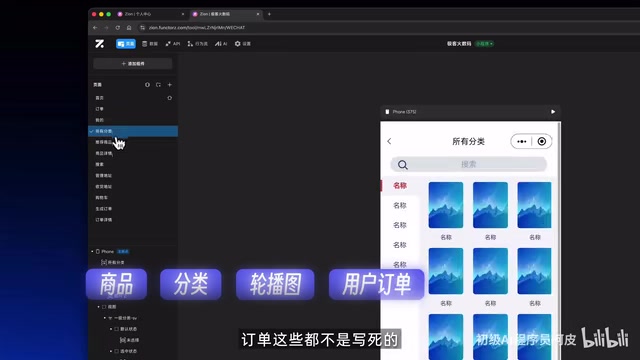Screen dimensions: 640x360
Task: Click the 所有分类 preview title
Action: [x=469, y=142]
